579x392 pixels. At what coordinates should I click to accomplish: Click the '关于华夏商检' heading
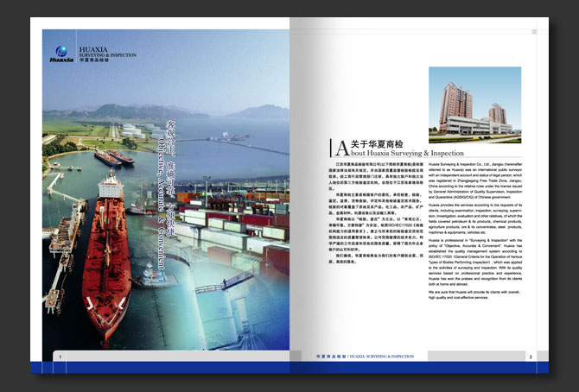click(377, 144)
